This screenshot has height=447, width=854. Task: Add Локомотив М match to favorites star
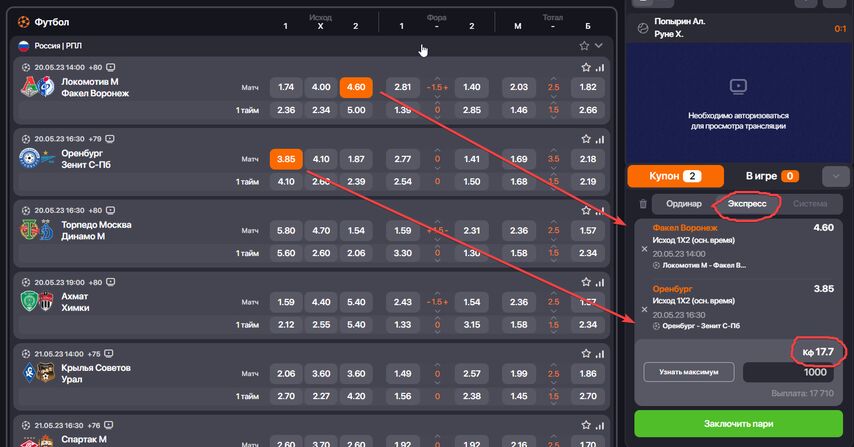point(585,68)
